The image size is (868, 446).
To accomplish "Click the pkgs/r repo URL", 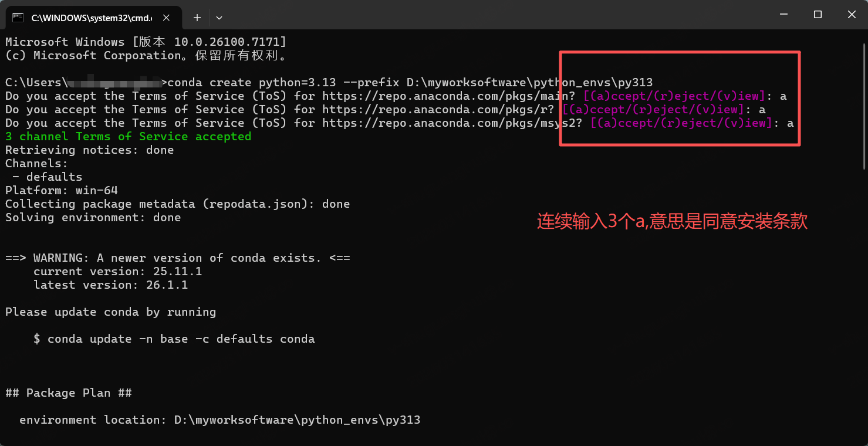I will tap(435, 109).
